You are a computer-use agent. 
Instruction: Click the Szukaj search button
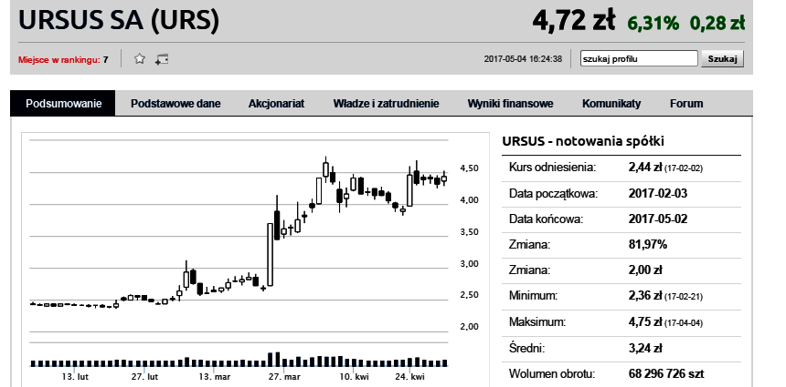722,59
